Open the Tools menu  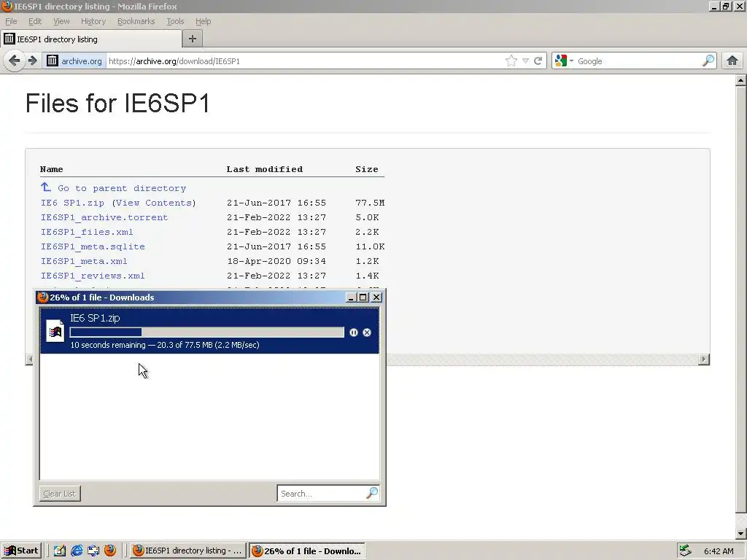[x=175, y=21]
